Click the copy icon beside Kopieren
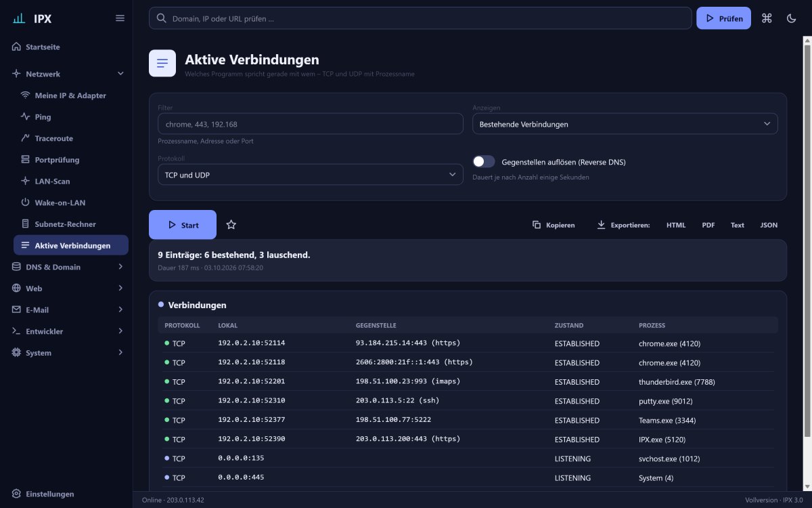The width and height of the screenshot is (812, 508). tap(537, 225)
